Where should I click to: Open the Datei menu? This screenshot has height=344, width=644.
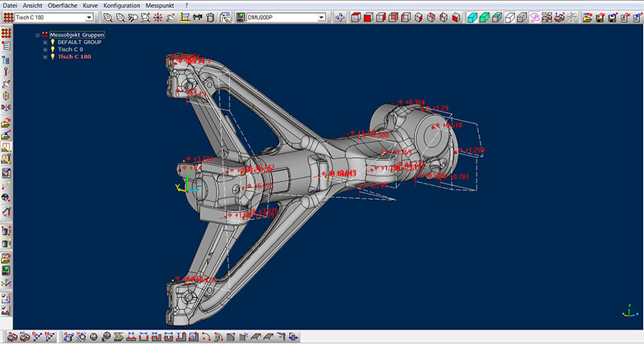point(10,6)
